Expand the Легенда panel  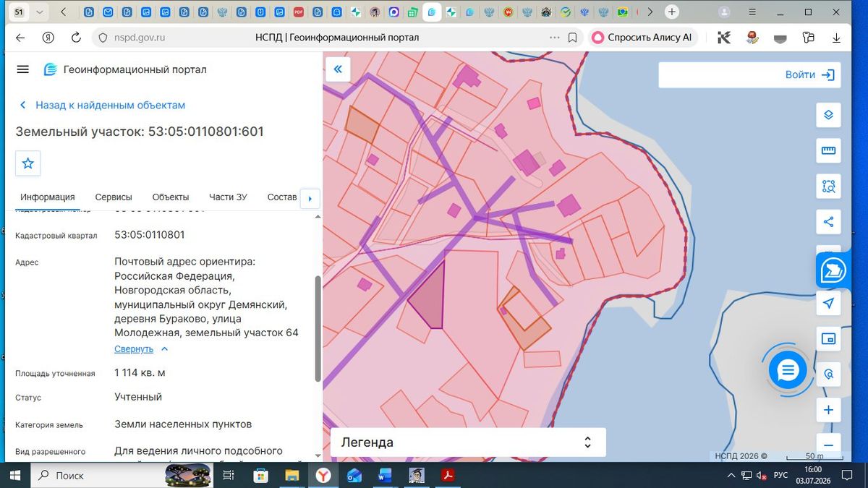coord(468,442)
